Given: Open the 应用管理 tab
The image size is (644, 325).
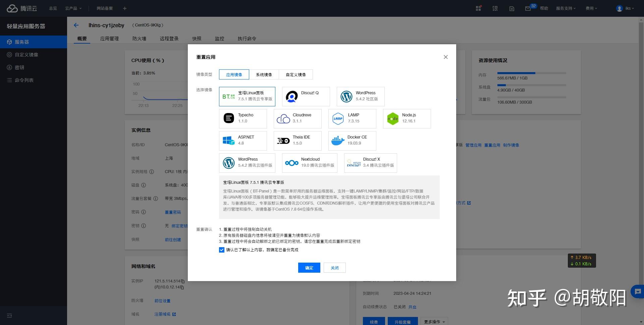Looking at the screenshot, I should 109,39.
